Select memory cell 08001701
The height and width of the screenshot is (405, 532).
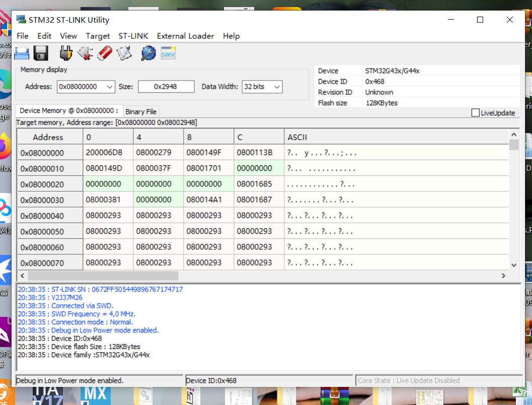coord(209,168)
